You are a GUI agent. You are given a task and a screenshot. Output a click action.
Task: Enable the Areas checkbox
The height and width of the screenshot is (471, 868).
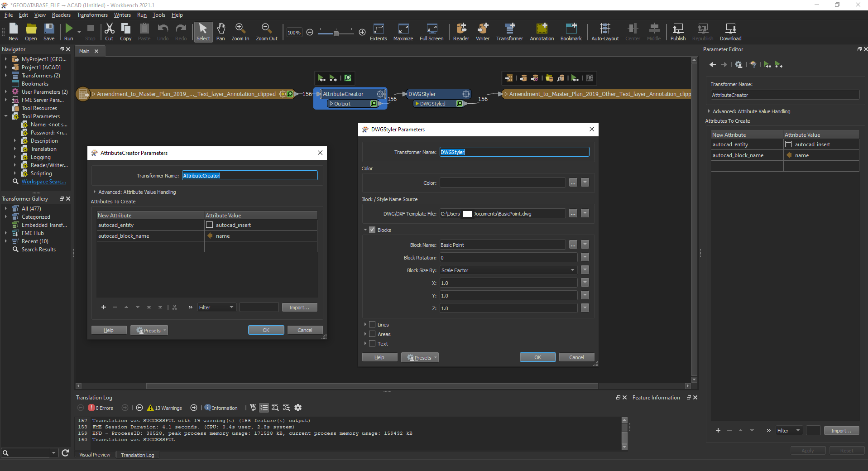(372, 334)
